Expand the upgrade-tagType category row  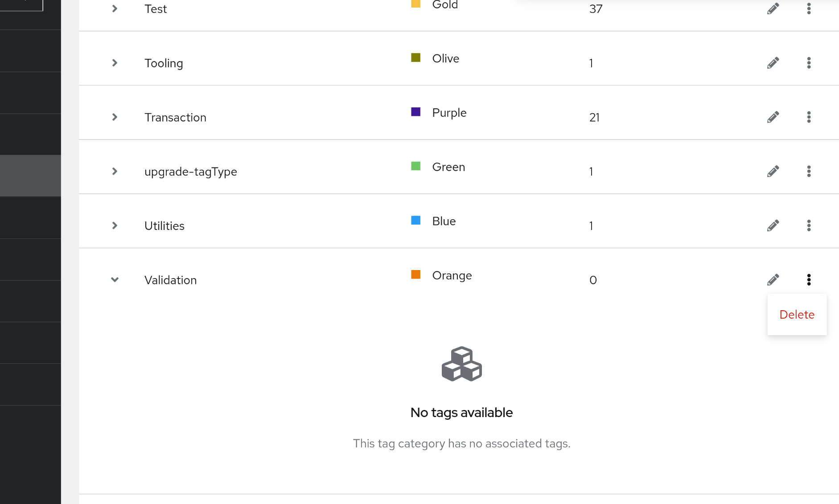[x=115, y=172]
